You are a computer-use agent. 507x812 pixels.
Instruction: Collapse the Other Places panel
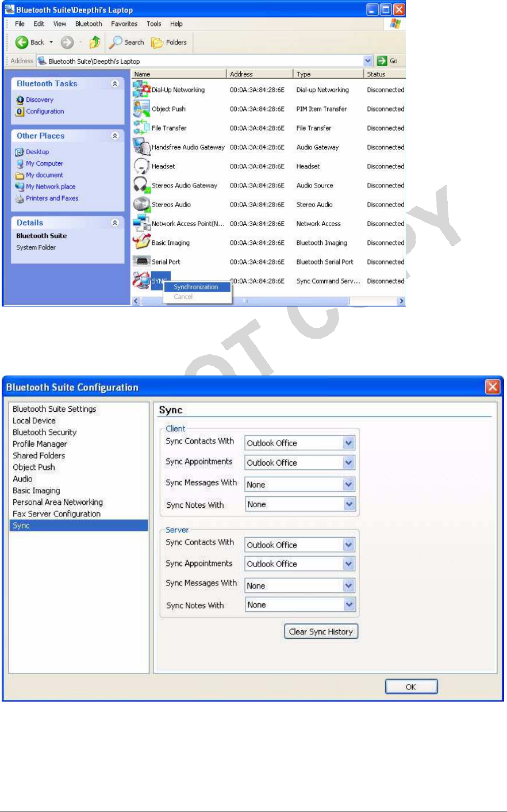pos(115,136)
